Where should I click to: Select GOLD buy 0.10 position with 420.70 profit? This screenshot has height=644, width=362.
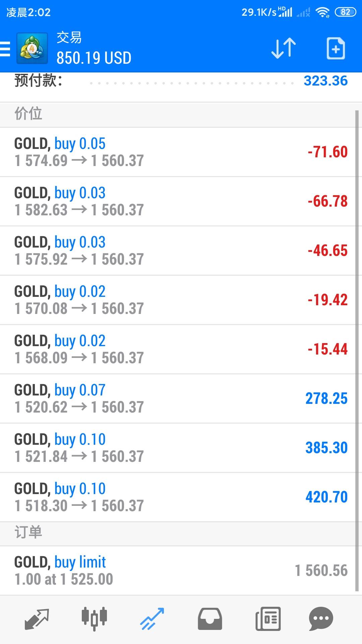click(x=178, y=497)
